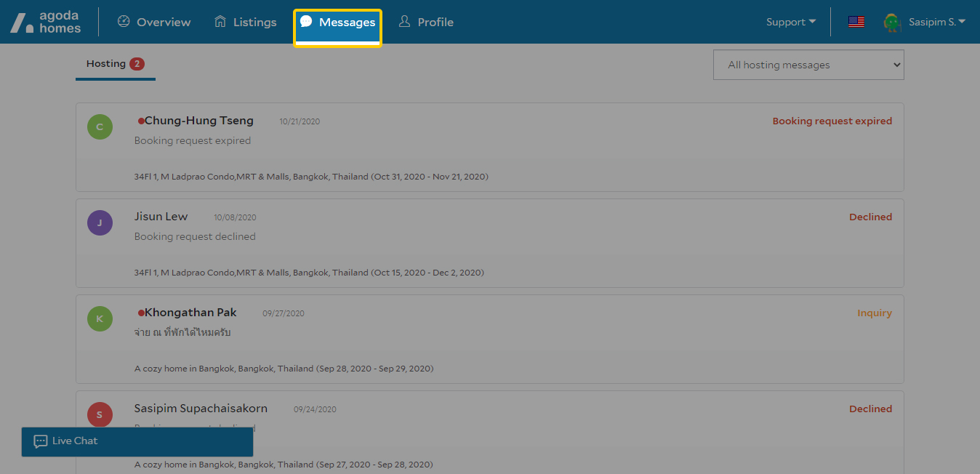Open the Overview dashboard tab
This screenshot has height=474, width=980.
click(154, 22)
